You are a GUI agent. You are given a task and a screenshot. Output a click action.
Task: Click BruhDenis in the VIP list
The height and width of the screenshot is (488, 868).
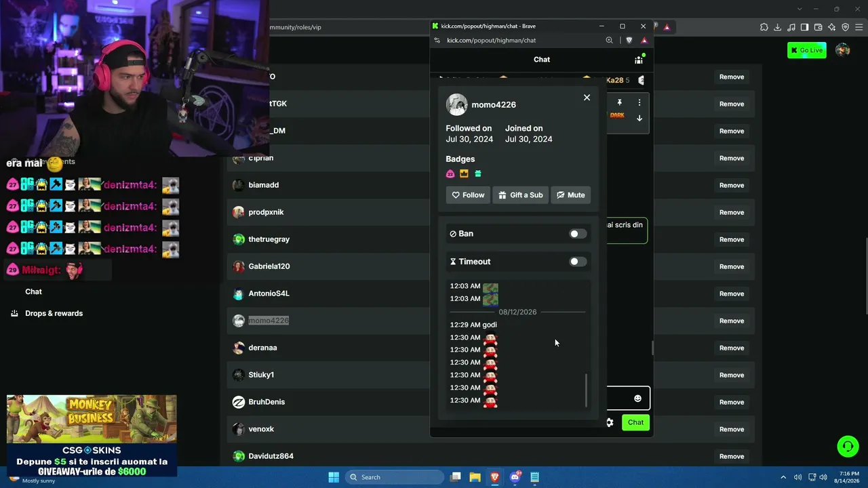267,402
